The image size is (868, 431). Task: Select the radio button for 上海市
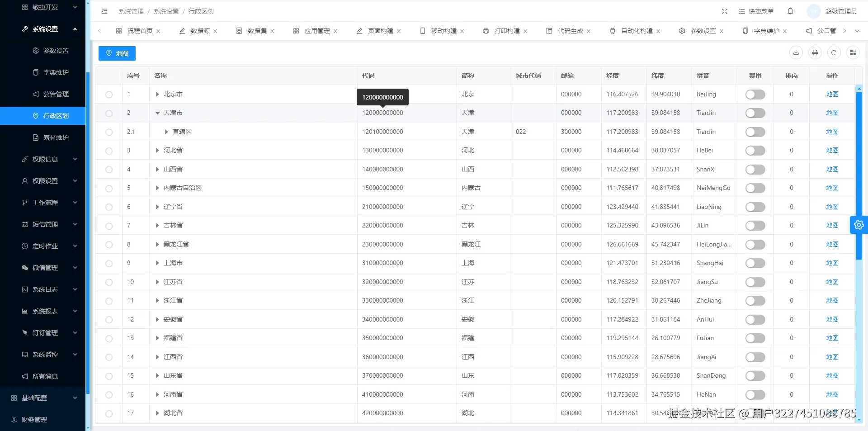109,263
